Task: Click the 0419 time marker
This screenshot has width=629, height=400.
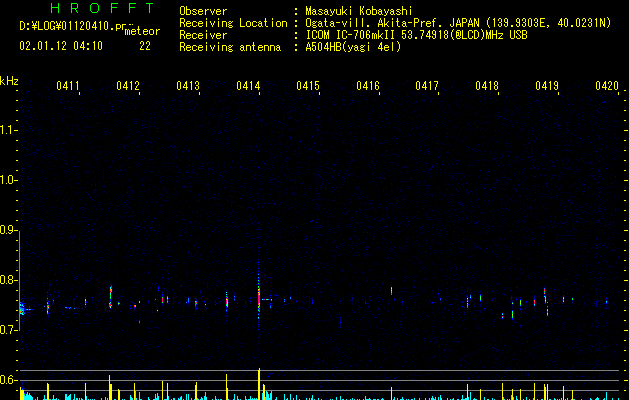Action: (x=547, y=86)
